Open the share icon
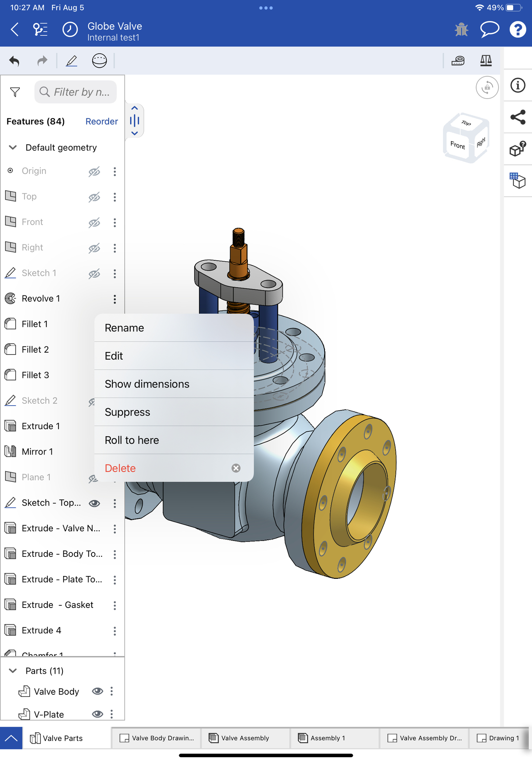 [x=518, y=117]
